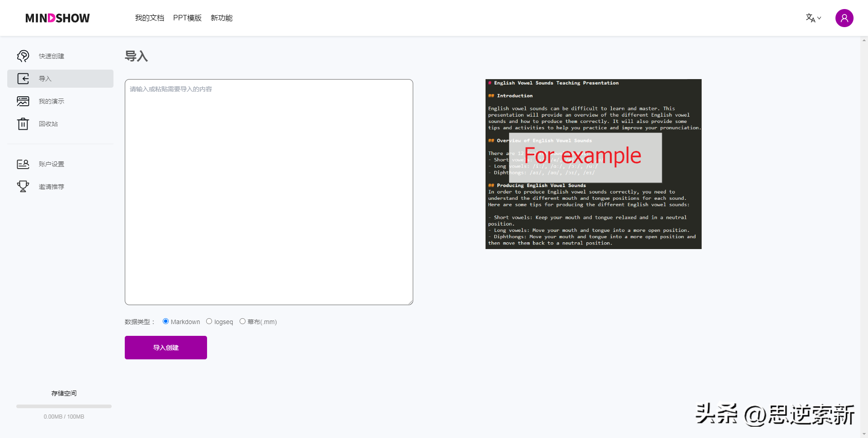Click the 0.00MB / 100MB storage text
This screenshot has height=438, width=868.
pyautogui.click(x=64, y=417)
